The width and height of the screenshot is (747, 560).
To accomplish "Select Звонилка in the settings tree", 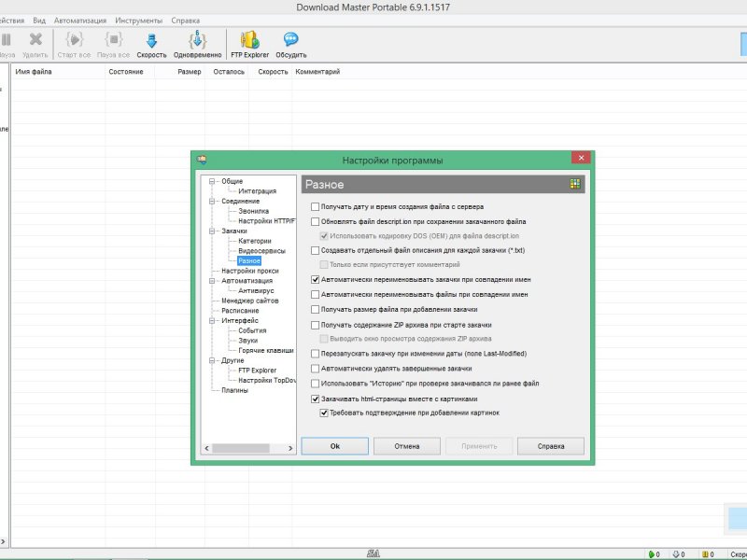I will 253,211.
